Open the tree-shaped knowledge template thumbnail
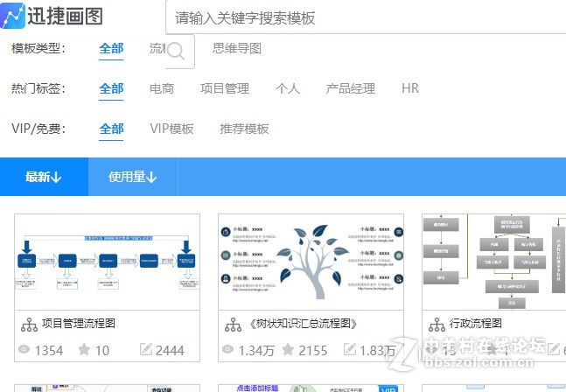This screenshot has height=392, width=566. click(x=311, y=262)
